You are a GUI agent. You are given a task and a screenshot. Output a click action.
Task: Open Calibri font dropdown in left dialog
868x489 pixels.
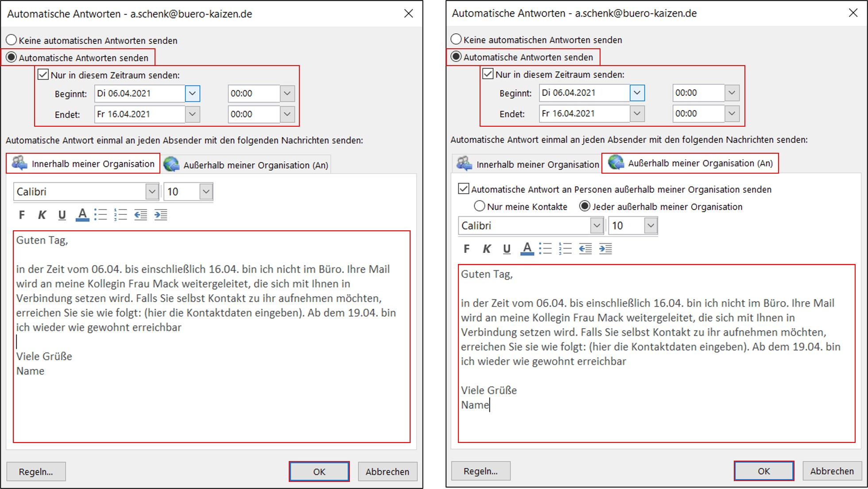152,192
